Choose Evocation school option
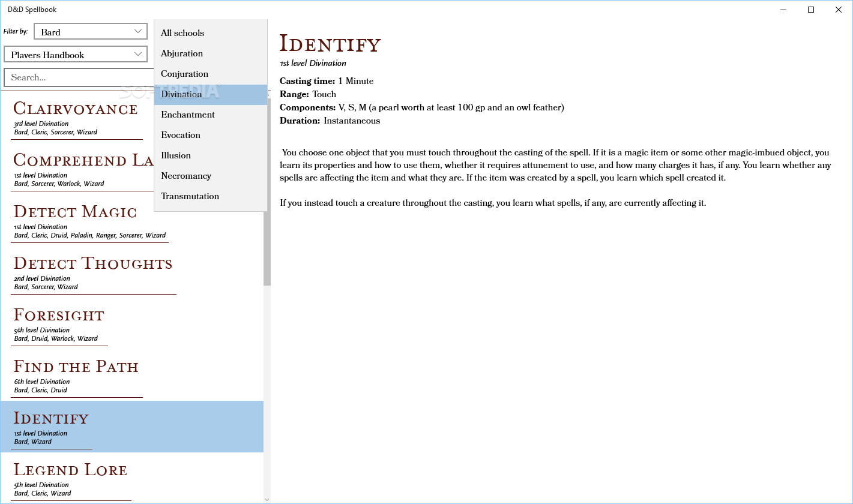The width and height of the screenshot is (853, 504). tap(211, 135)
